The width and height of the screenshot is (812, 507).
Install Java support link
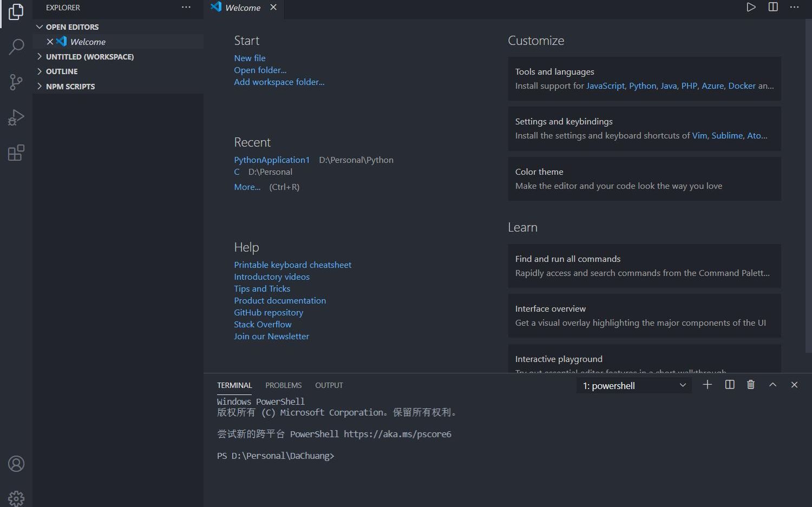pos(669,85)
